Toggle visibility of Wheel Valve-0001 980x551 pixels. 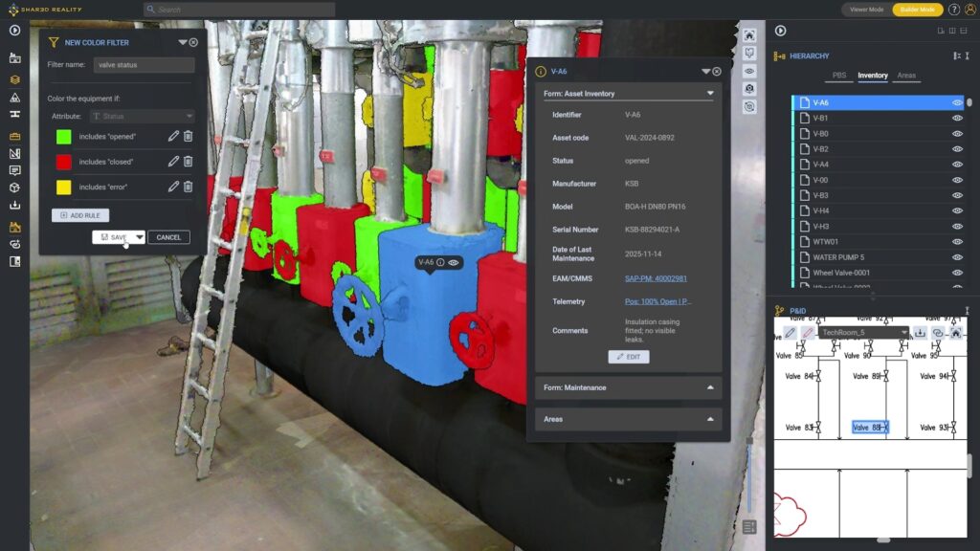pos(957,273)
